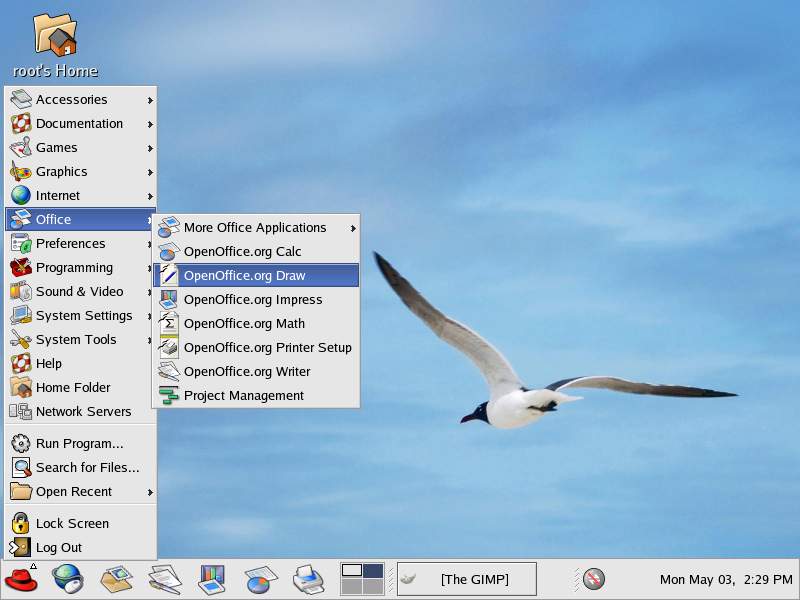Launch OpenOffice.org Draw from the Office submenu
The image size is (800, 600).
(256, 276)
